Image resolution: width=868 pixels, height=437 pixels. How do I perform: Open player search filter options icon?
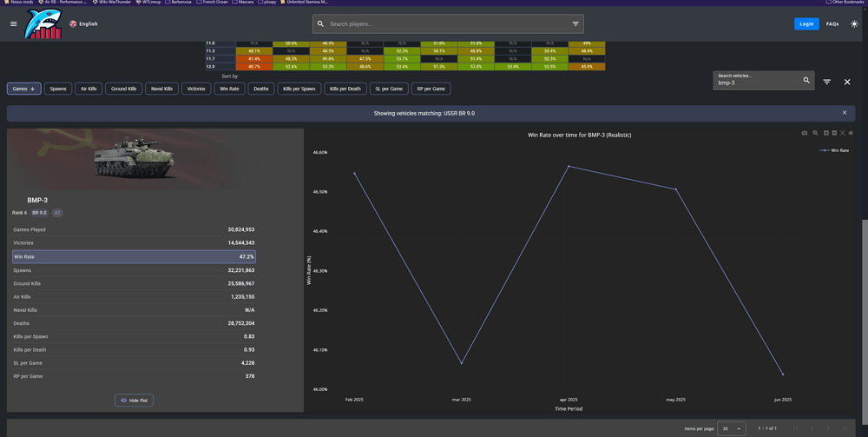(575, 23)
